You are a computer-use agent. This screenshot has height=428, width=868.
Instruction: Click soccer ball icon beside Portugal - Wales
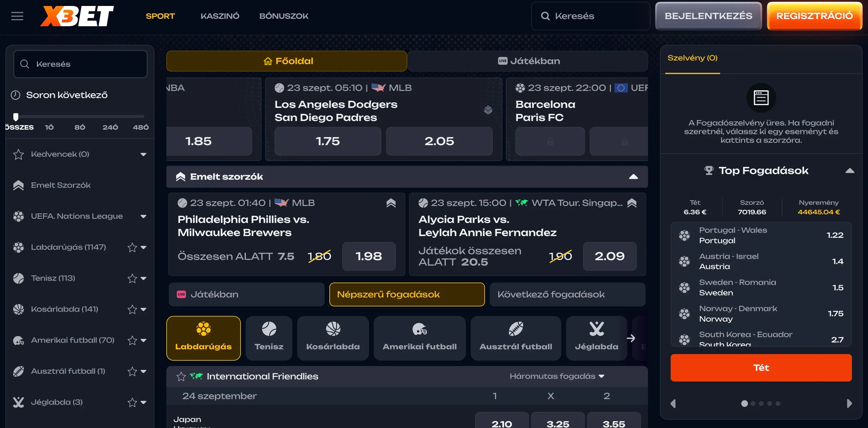684,235
